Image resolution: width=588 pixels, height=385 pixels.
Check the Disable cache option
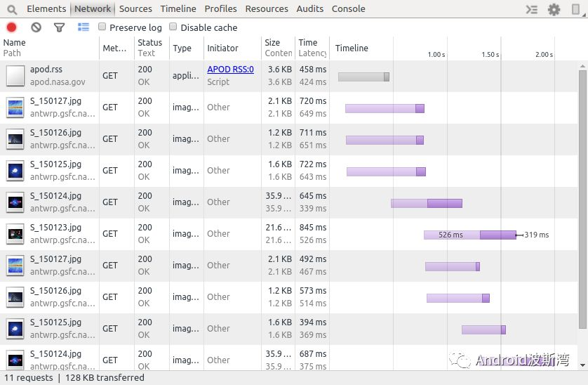pos(173,27)
